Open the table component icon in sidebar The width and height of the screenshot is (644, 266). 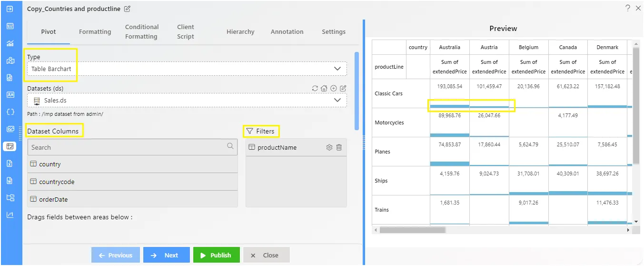10,26
